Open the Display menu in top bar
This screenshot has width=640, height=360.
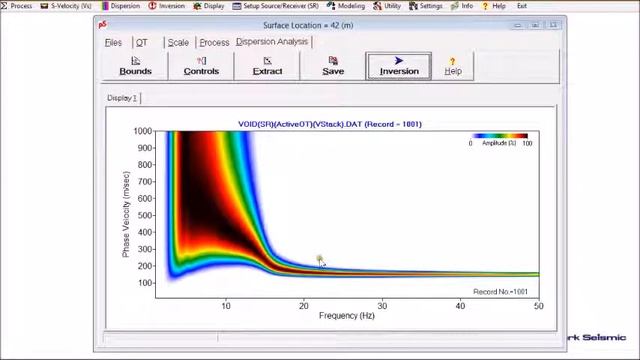click(209, 6)
